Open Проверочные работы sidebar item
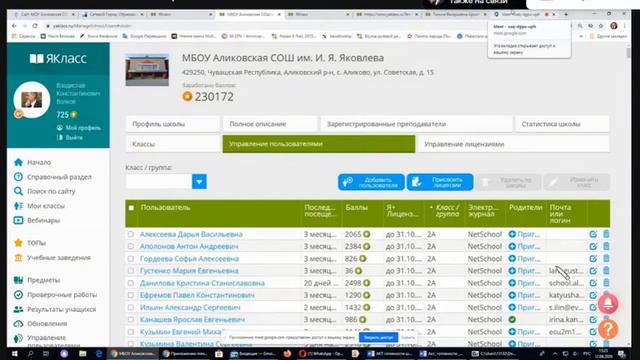Image resolution: width=640 pixels, height=360 pixels. tap(56, 295)
